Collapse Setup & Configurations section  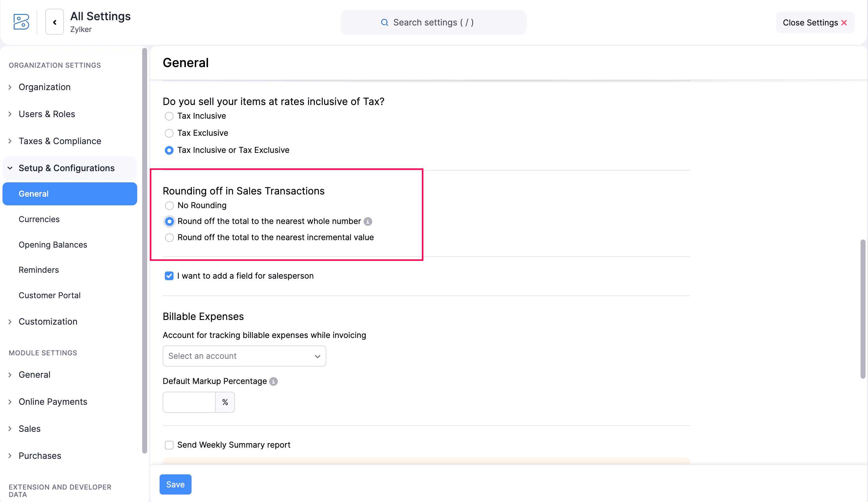(66, 168)
